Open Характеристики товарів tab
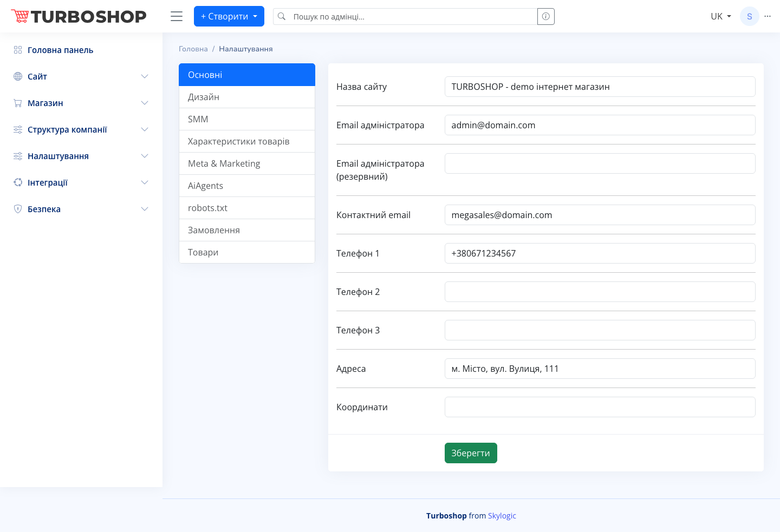Image resolution: width=780 pixels, height=532 pixels. pyautogui.click(x=247, y=141)
